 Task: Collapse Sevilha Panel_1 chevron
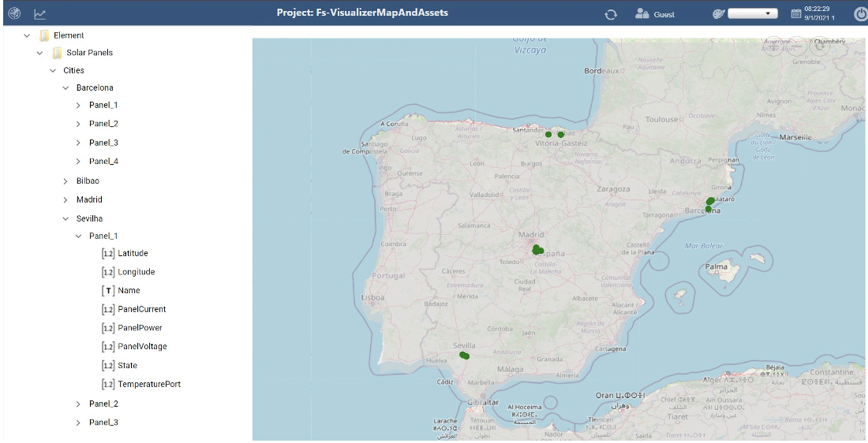79,236
